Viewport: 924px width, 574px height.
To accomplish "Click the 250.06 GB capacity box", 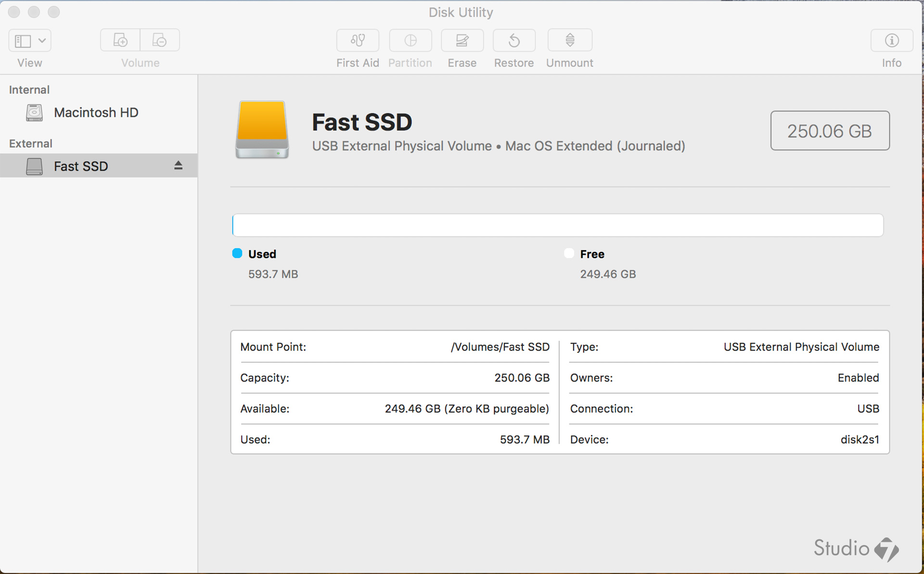I will point(830,131).
